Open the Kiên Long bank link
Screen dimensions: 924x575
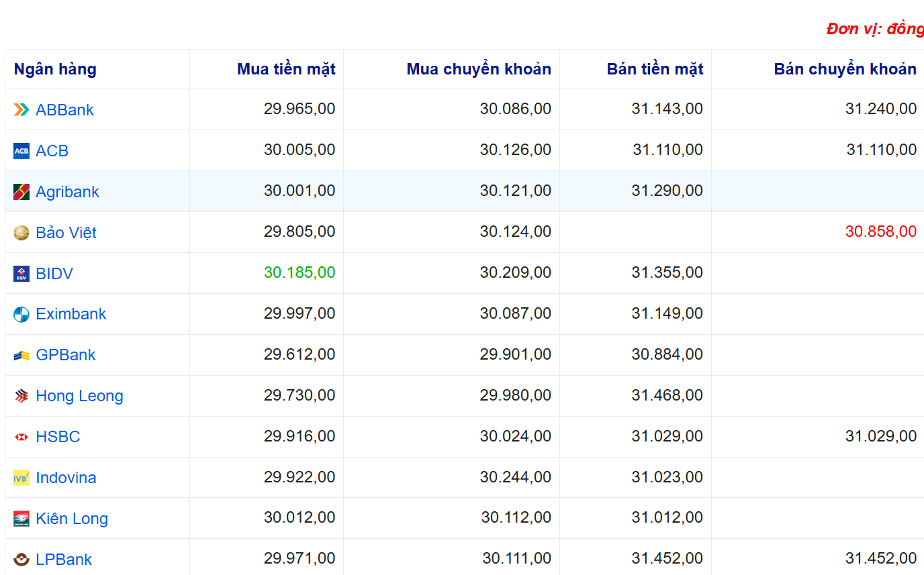pos(72,519)
